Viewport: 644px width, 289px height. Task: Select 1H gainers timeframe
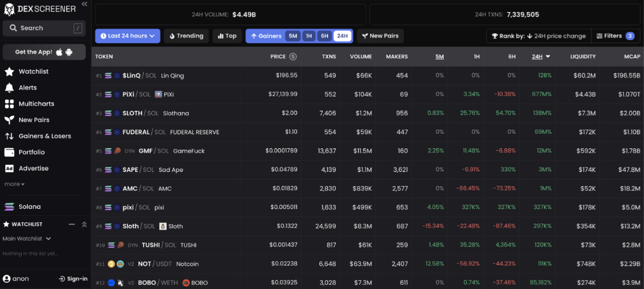(309, 36)
